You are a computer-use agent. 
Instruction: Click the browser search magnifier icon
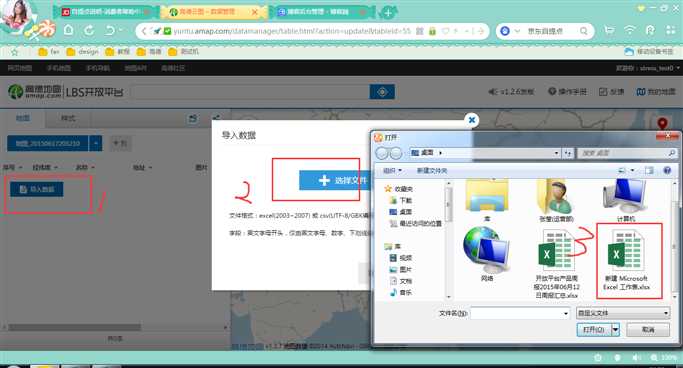[583, 31]
